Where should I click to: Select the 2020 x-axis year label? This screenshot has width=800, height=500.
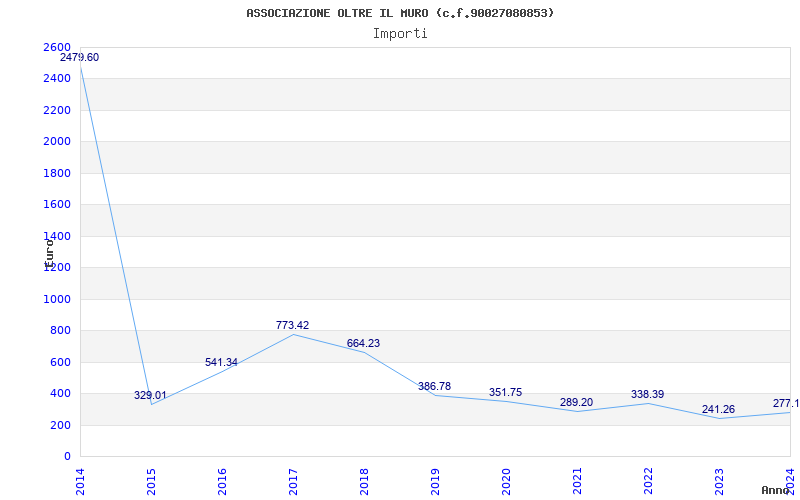click(506, 482)
